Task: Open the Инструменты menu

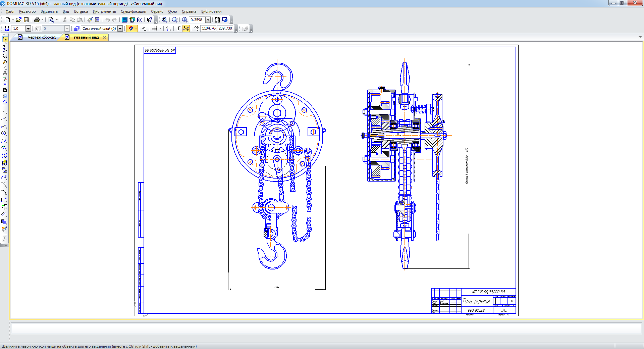Action: (x=104, y=11)
